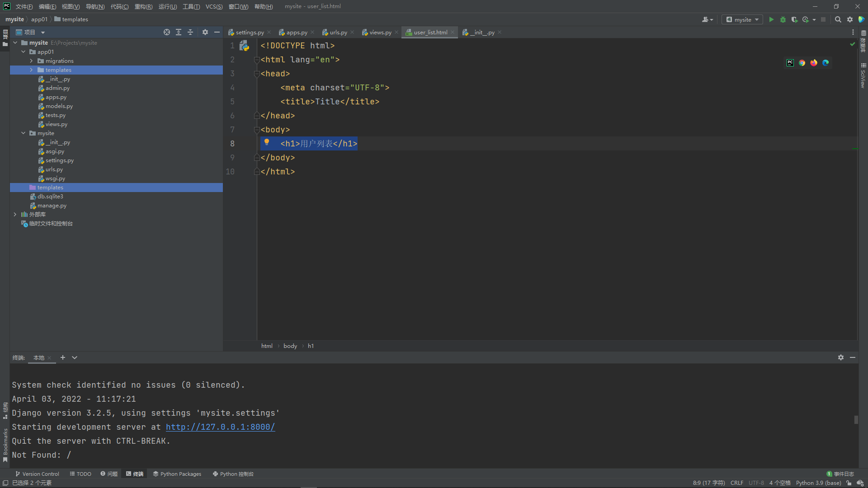
Task: Click app01 in the navigation bar path
Action: [x=39, y=19]
